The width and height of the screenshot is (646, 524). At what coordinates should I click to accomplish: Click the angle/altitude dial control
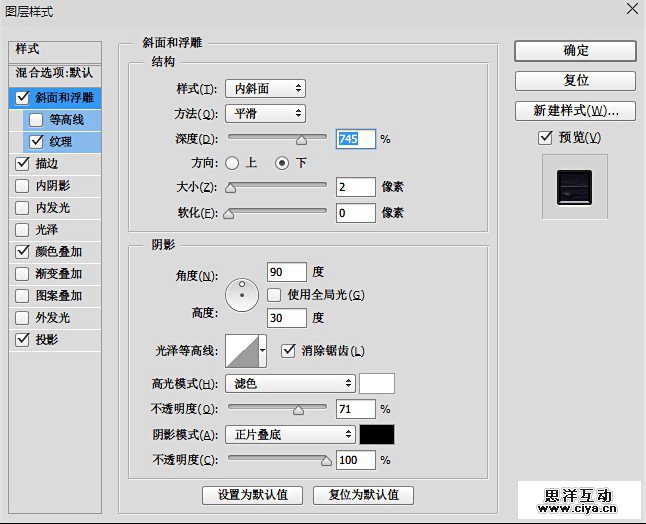pyautogui.click(x=242, y=294)
